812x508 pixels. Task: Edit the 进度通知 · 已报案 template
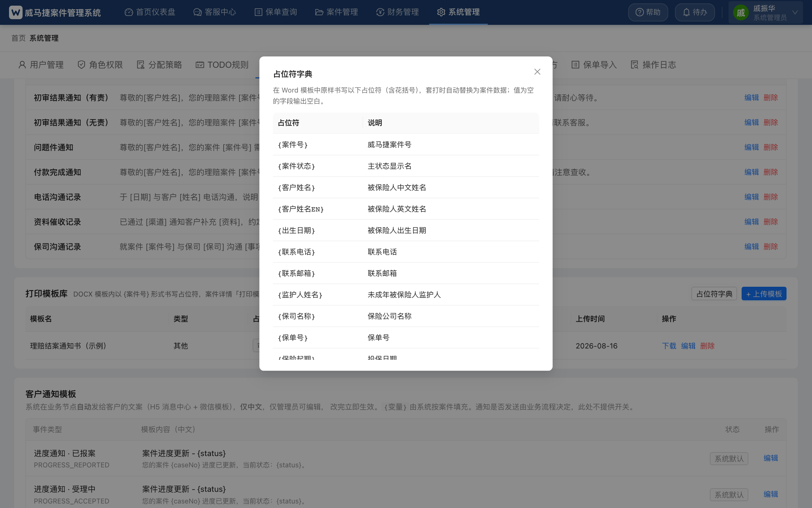click(x=771, y=458)
